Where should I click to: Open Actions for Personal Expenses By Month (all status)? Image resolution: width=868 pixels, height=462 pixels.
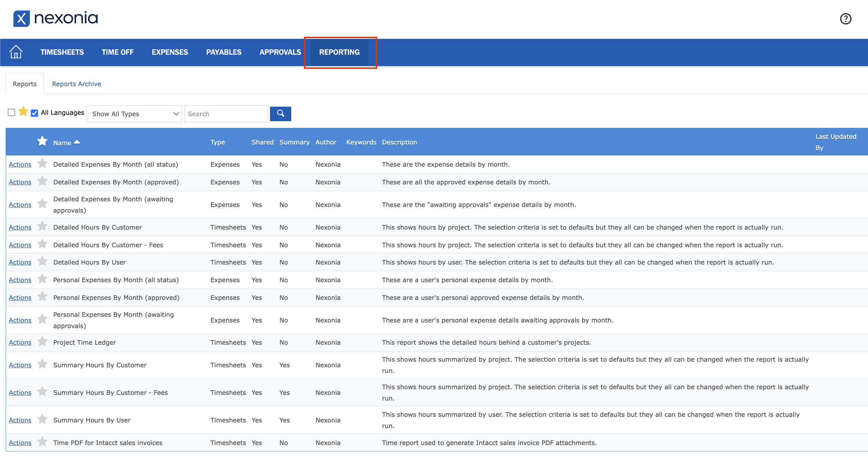pos(20,280)
